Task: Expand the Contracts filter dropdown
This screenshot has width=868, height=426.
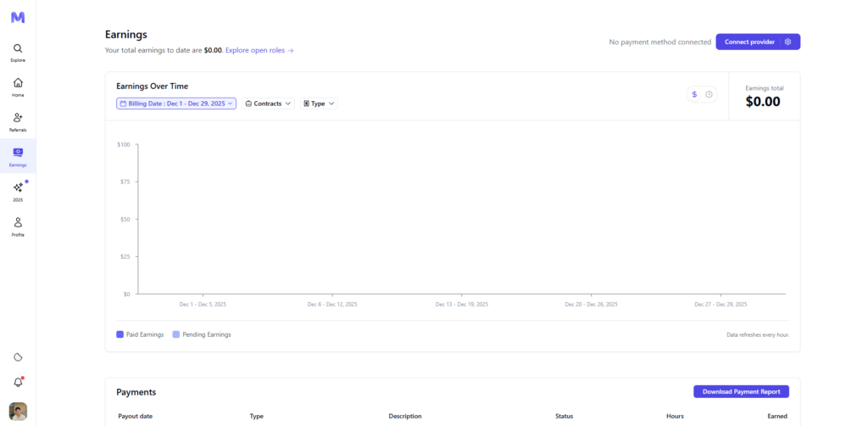Action: coord(268,104)
